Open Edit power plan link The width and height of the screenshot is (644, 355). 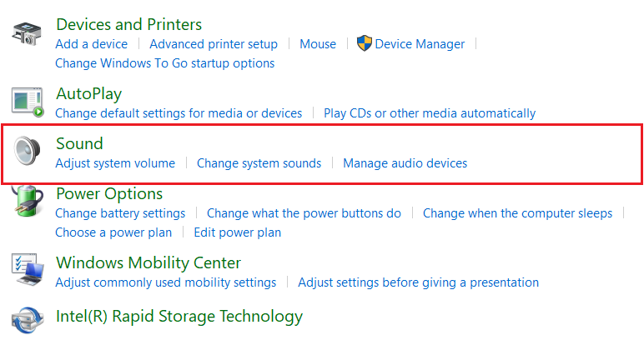237,232
